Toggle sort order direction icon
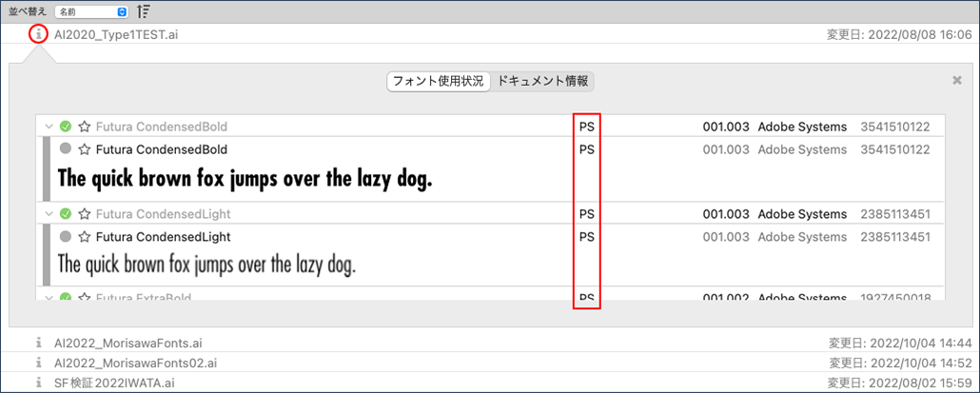The height and width of the screenshot is (393, 980). tap(143, 11)
